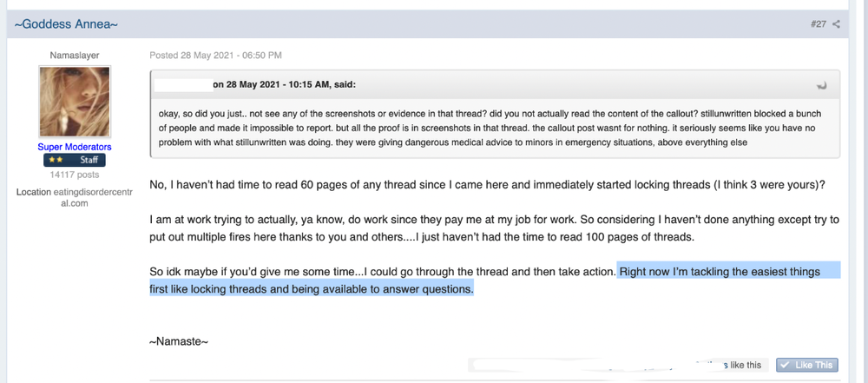The width and height of the screenshot is (868, 383).
Task: Click the Posted 28 May 2021 timestamp
Action: pos(216,55)
